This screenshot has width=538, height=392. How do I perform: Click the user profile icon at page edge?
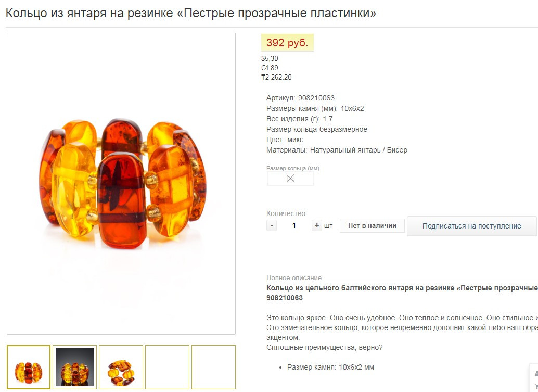[x=535, y=373]
